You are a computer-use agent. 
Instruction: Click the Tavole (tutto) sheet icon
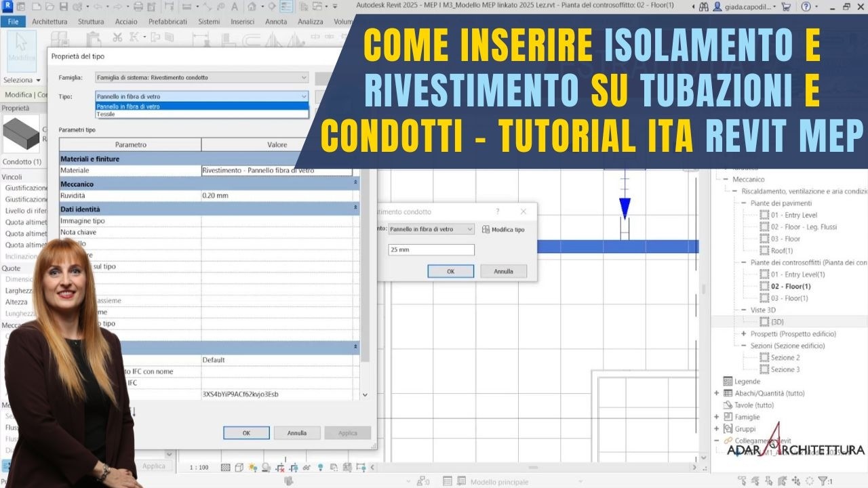pyautogui.click(x=728, y=405)
